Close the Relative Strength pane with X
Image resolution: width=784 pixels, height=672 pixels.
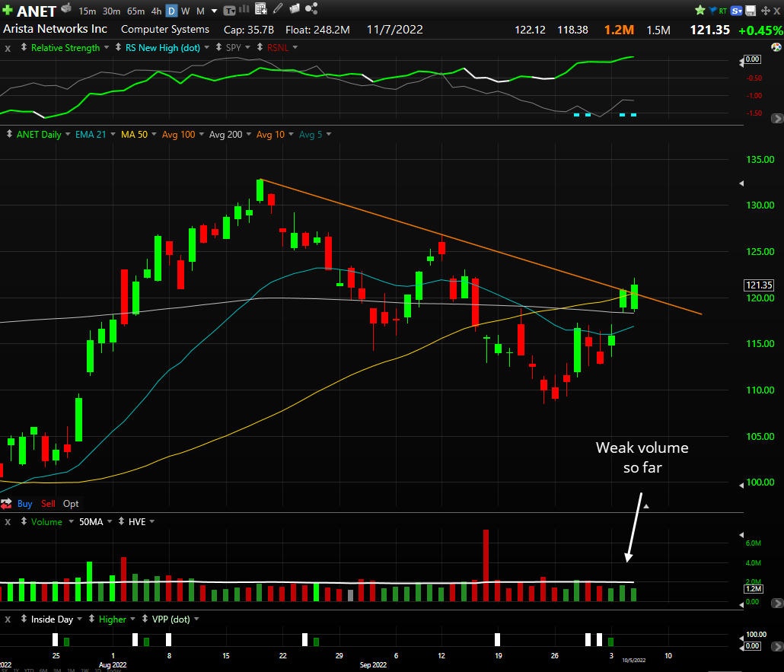[x=8, y=49]
